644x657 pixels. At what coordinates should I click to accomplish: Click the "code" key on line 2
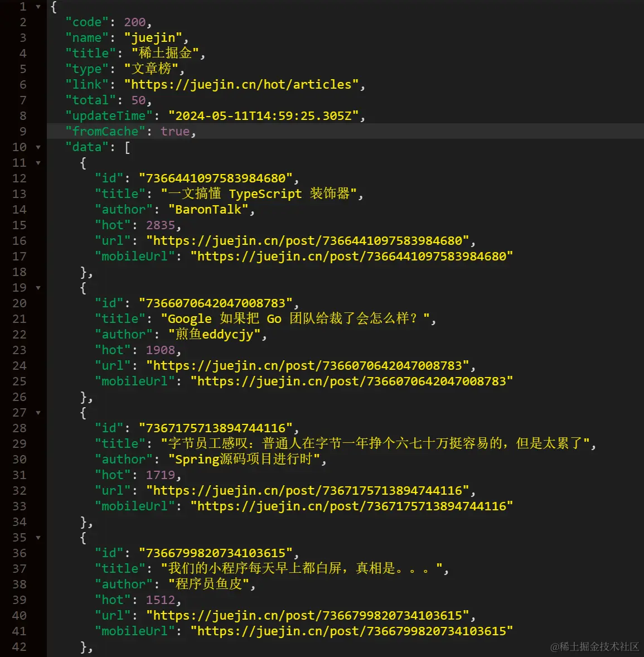(87, 22)
